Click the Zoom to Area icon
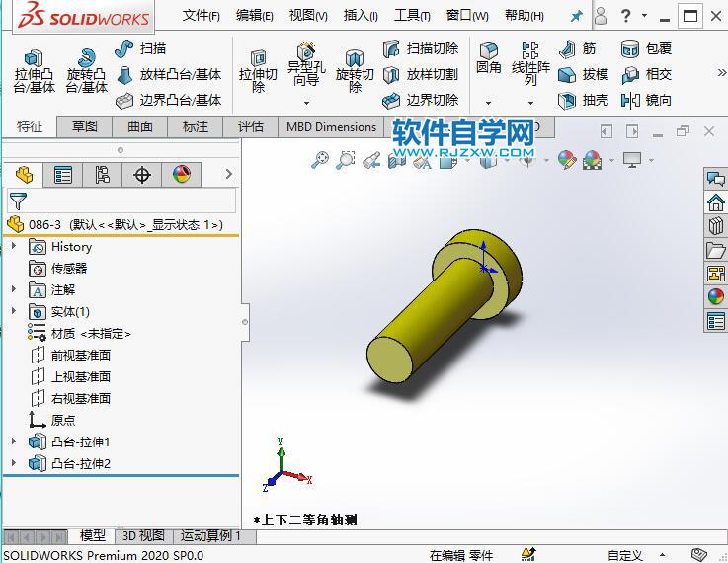The width and height of the screenshot is (728, 563). pyautogui.click(x=346, y=160)
